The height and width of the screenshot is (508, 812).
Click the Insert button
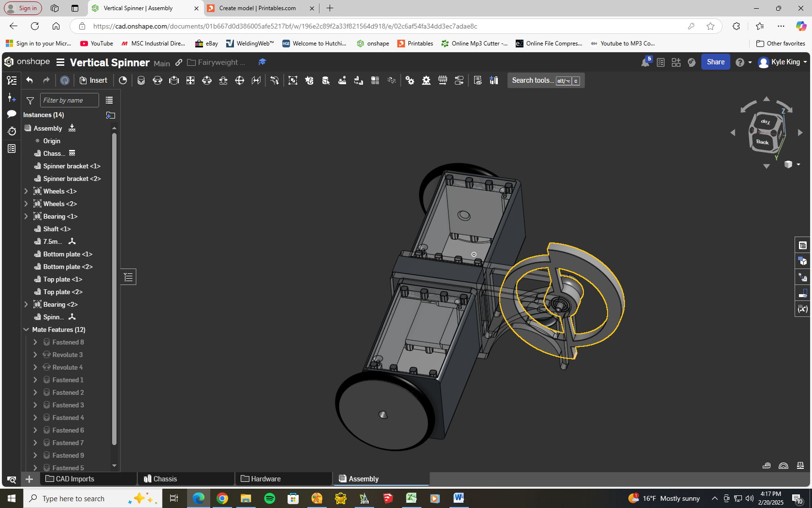point(93,80)
